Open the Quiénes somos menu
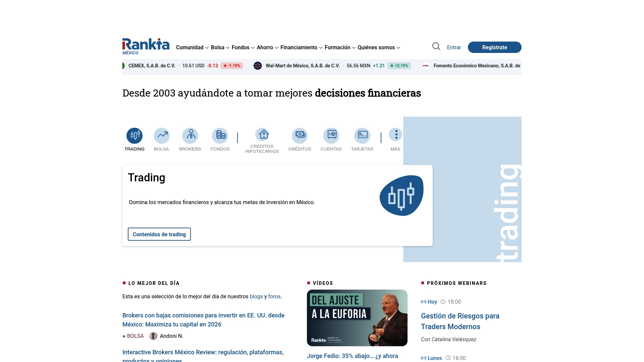644x362 pixels. pos(376,47)
